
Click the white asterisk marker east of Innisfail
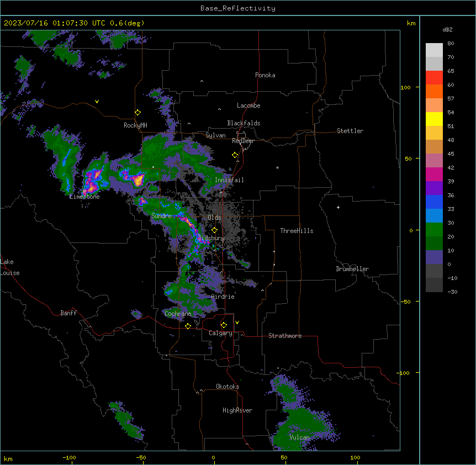tap(277, 167)
